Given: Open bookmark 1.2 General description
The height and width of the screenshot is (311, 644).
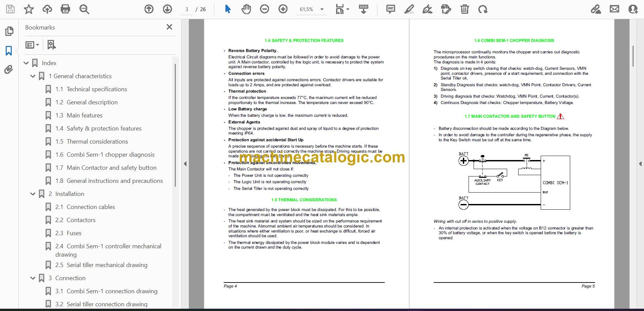Looking at the screenshot, I should click(87, 102).
